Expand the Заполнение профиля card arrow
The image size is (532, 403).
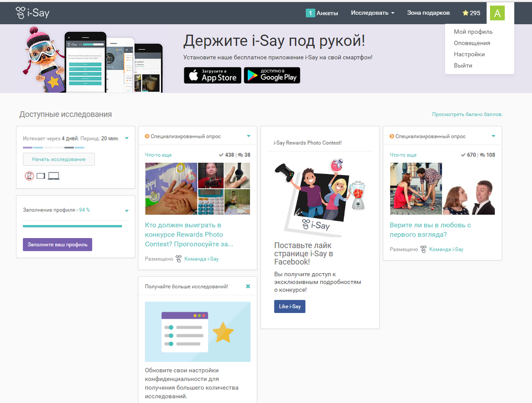point(127,211)
